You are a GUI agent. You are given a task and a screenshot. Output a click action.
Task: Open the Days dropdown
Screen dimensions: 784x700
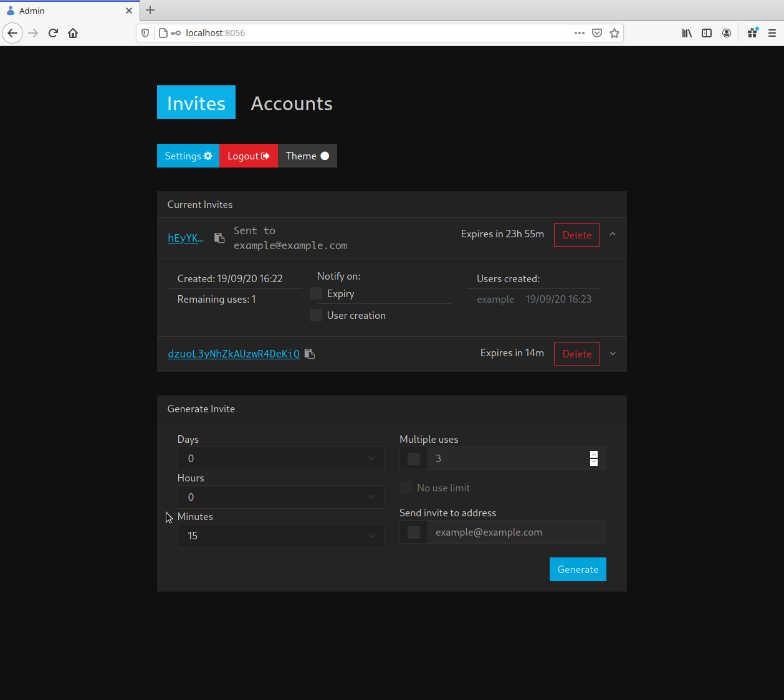281,458
